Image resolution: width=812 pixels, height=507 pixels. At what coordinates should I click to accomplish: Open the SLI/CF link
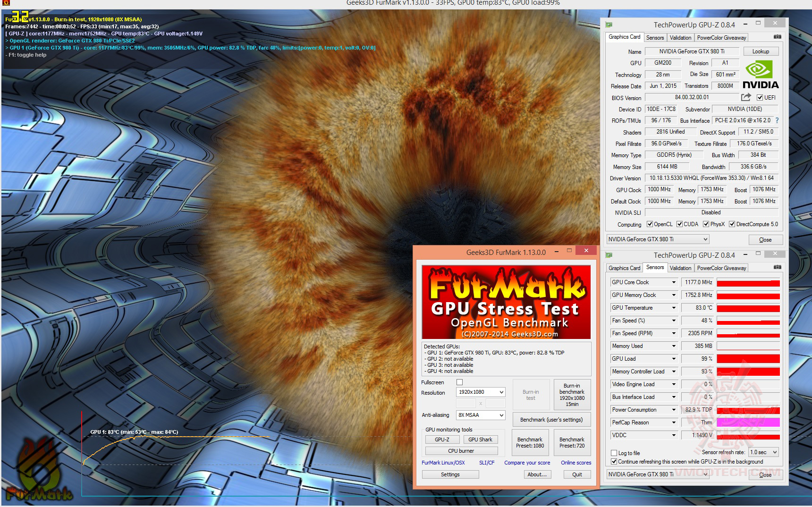[487, 463]
